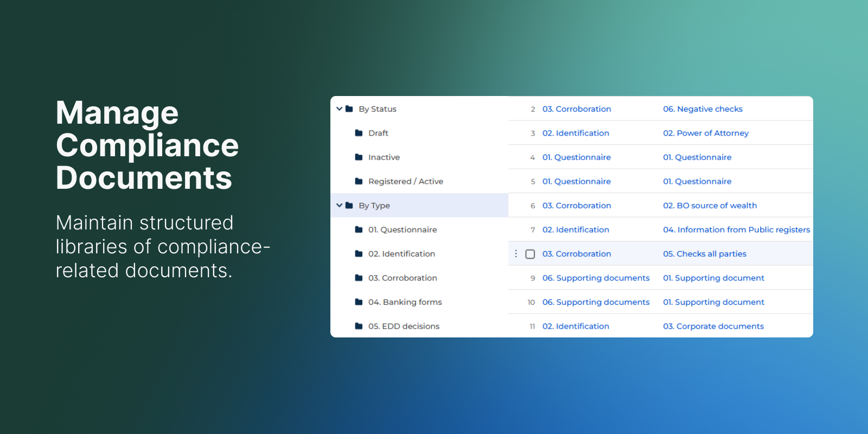Collapse the By Type tree group

coord(340,206)
